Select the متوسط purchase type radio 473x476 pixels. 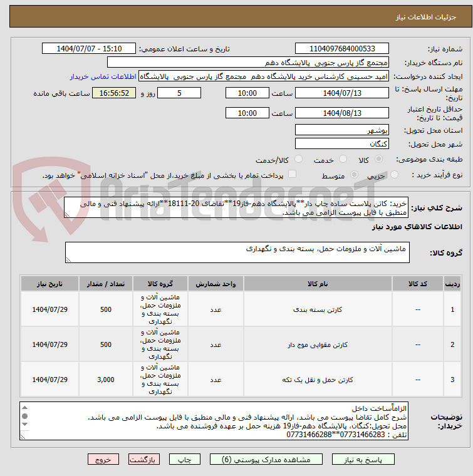[x=354, y=175]
